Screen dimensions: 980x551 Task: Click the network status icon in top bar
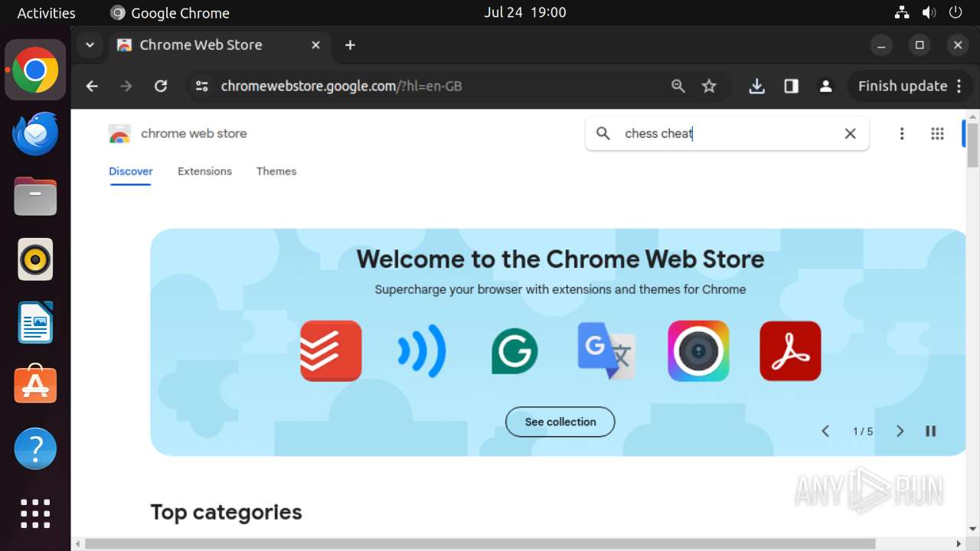click(902, 13)
